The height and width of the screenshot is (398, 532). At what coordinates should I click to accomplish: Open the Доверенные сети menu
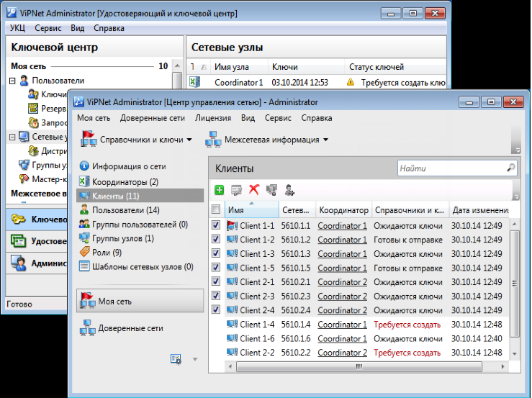coord(153,118)
